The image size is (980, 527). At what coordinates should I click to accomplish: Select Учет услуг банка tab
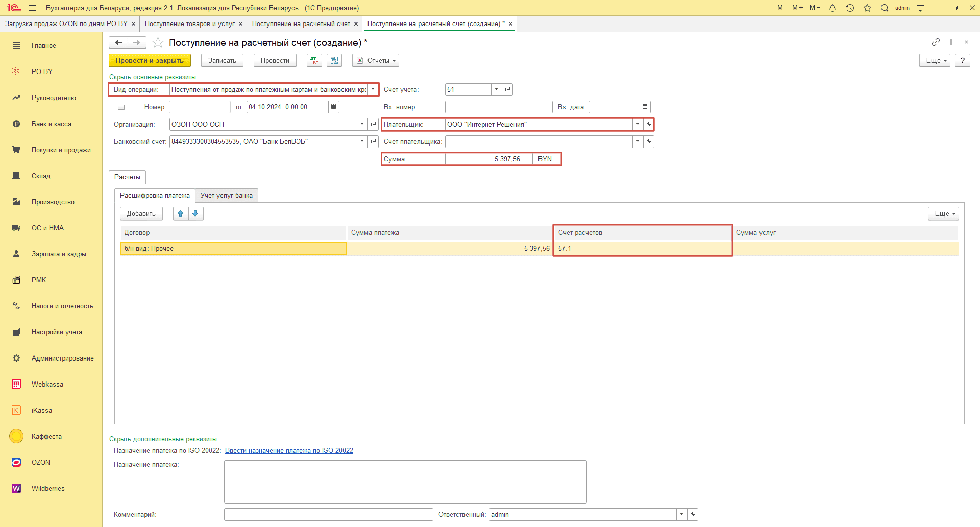(x=227, y=196)
